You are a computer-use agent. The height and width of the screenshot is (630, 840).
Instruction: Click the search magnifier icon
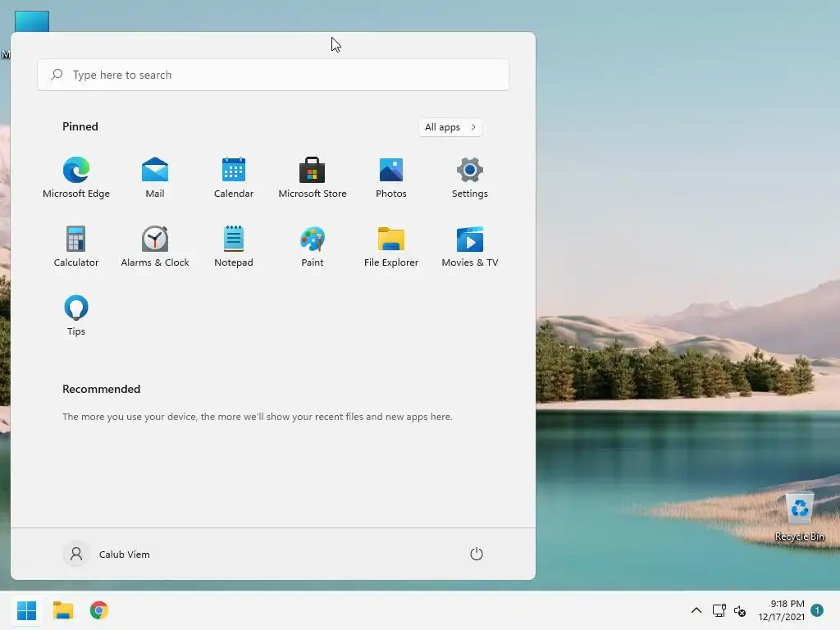tap(57, 75)
